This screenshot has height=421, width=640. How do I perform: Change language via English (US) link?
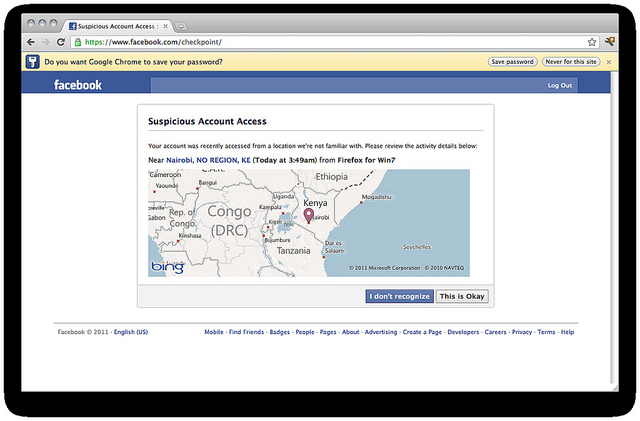coord(131,332)
